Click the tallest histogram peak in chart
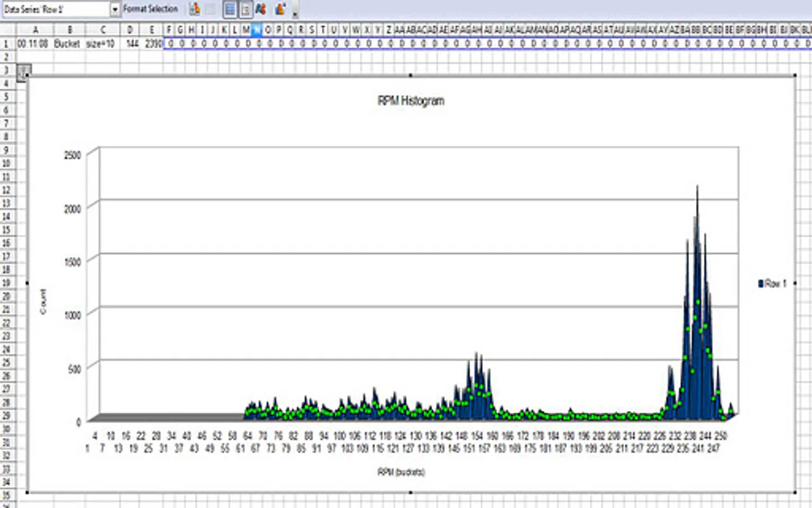 698,192
